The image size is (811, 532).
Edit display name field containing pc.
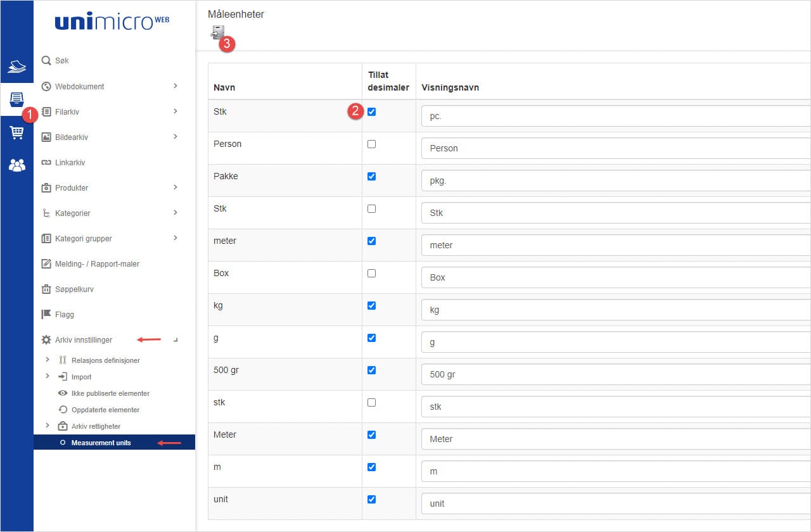(616, 116)
